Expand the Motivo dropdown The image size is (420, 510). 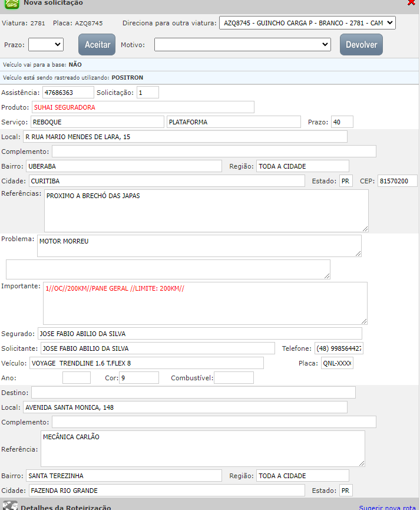(x=243, y=45)
